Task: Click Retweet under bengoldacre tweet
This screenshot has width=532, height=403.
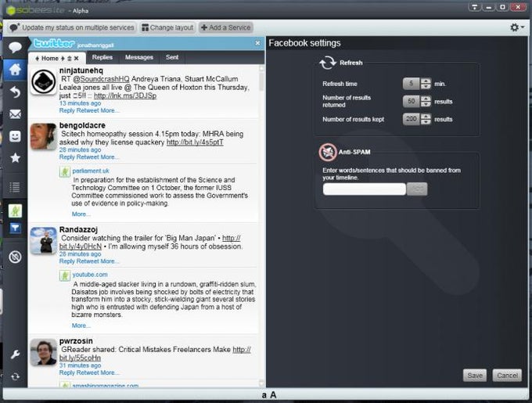Action: point(88,157)
